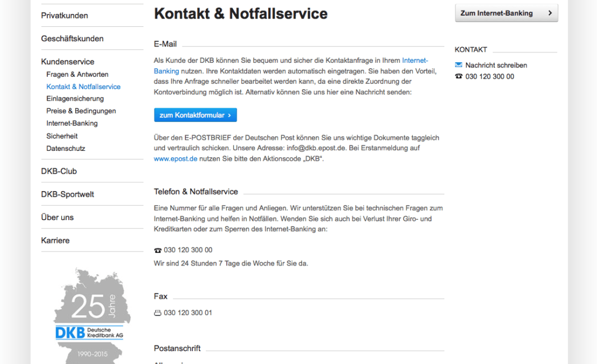Click the DKB 25 Jahre anniversary logo
Image resolution: width=597 pixels, height=364 pixels.
tap(92, 315)
